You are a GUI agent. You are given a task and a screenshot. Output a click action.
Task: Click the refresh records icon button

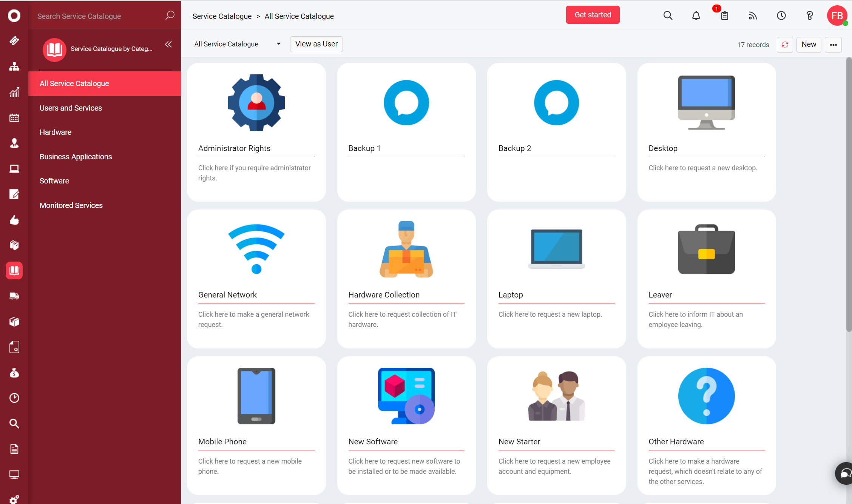click(x=785, y=45)
